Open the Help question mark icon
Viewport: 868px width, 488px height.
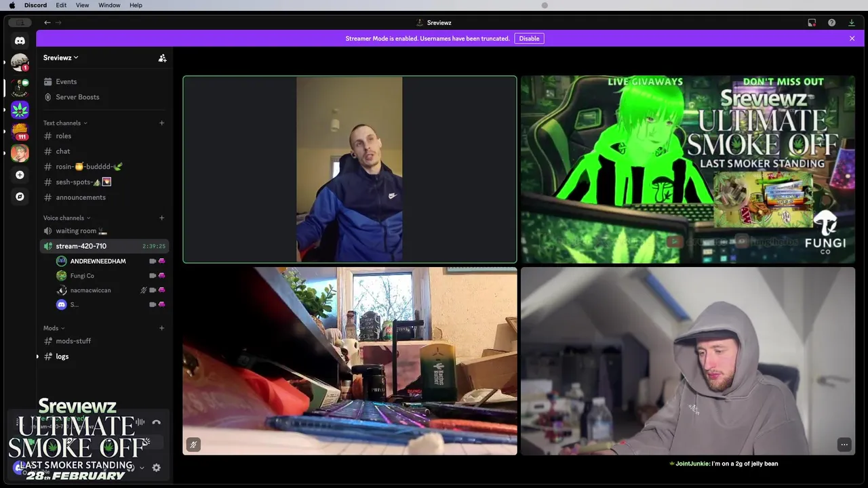831,22
